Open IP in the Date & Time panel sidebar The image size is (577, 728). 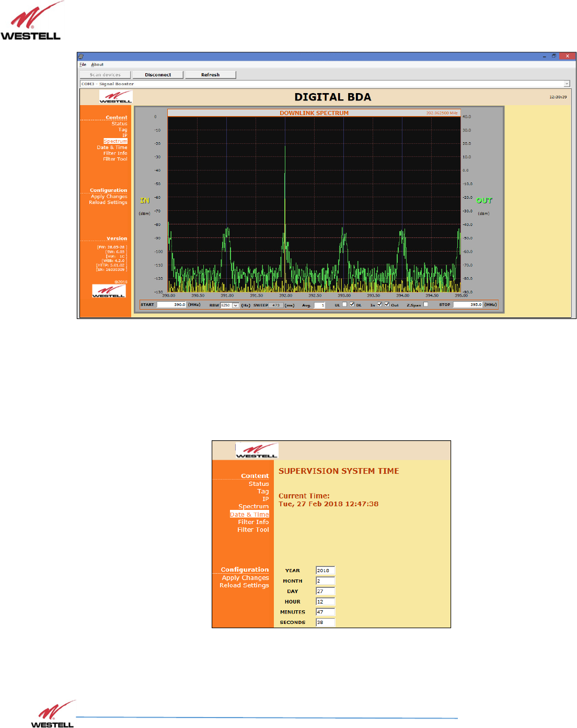click(266, 499)
